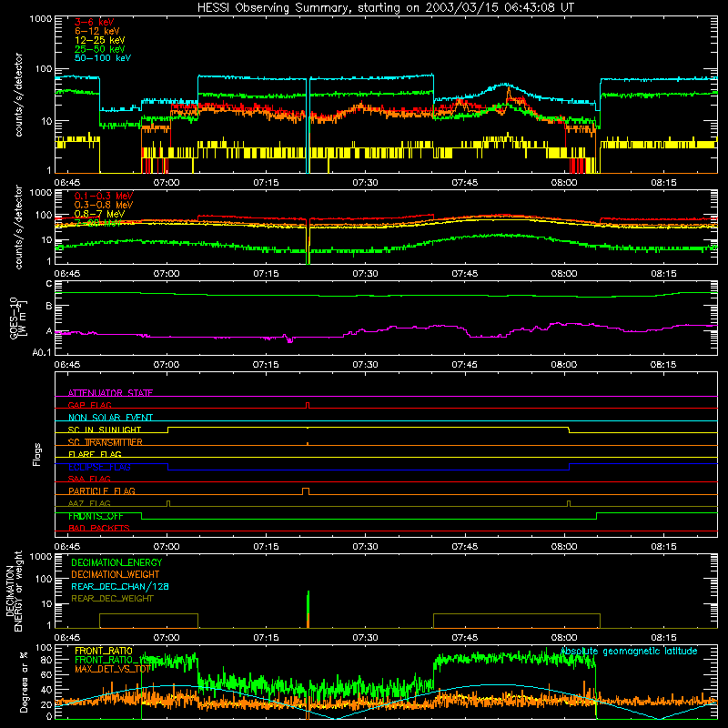Select the green '25-50 keV' legend label
This screenshot has height=728, width=728.
(x=100, y=49)
